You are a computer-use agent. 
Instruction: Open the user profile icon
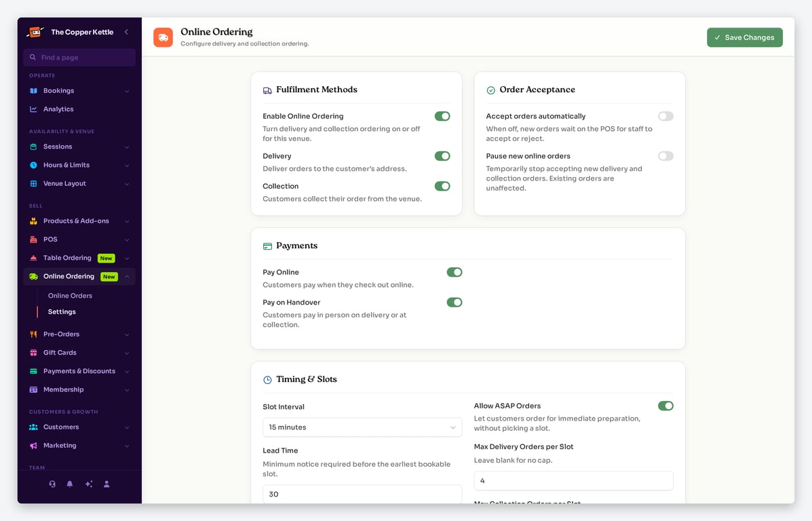(107, 484)
